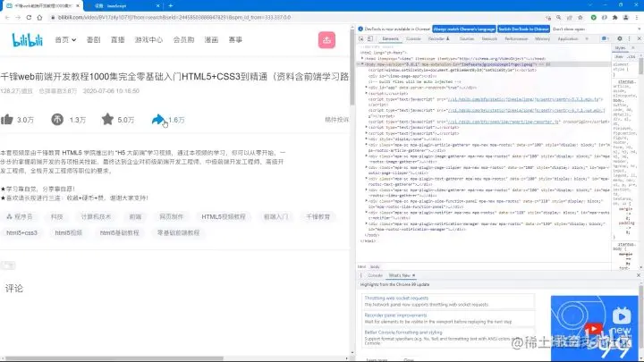Viewport: 644px width, 362px height.
Task: Click the browser home icon
Action: (39, 17)
